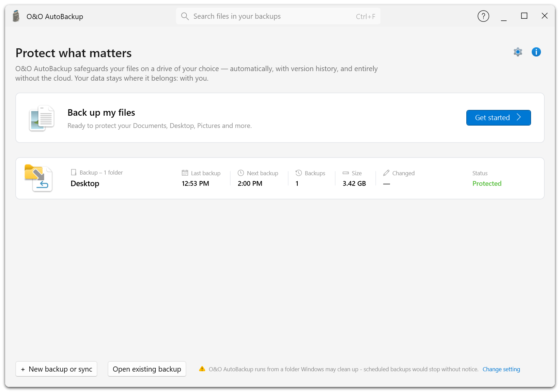
Task: Click the Size drive icon
Action: pyautogui.click(x=346, y=173)
